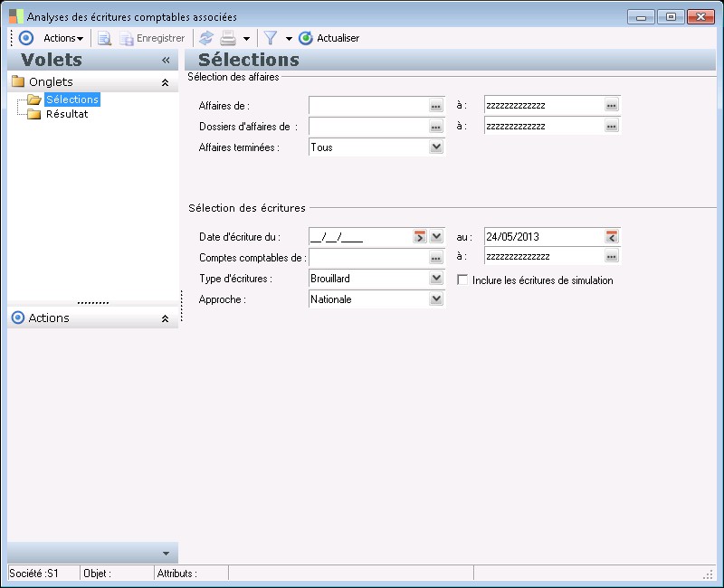Click the print preview document icon
Screen dimensions: 724x588
[104, 38]
